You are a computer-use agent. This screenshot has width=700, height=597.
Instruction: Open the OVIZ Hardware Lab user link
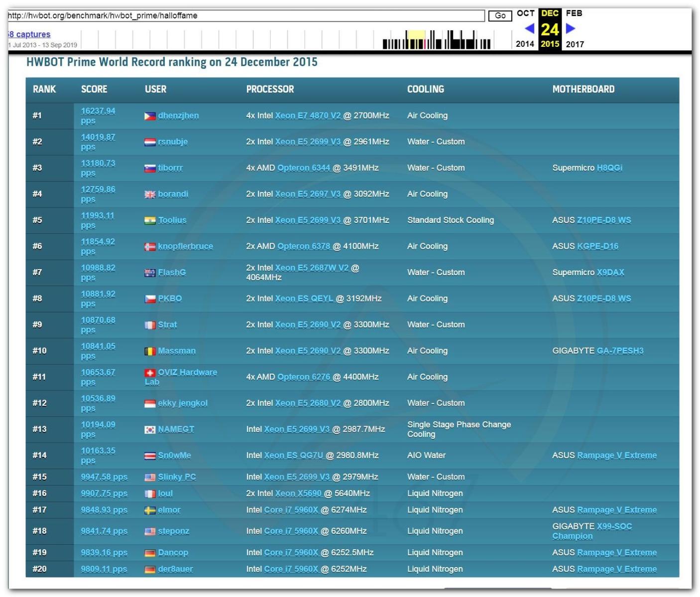181,377
